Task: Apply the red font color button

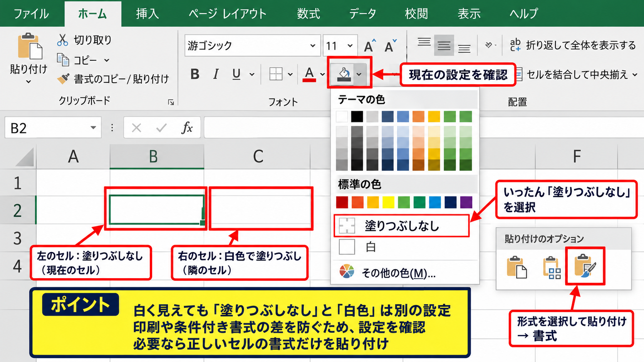Action: point(309,74)
